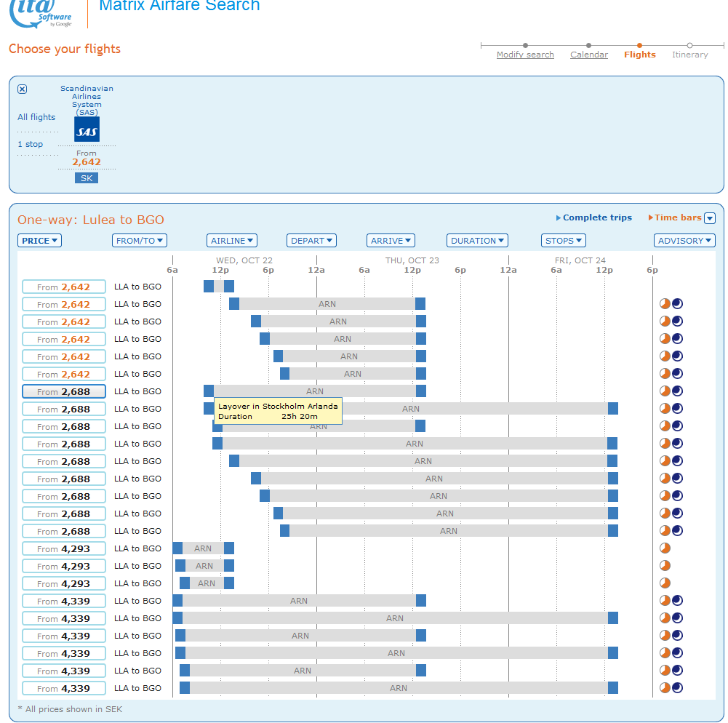
Task: Open the PRICE sort dropdown
Action: pos(39,241)
